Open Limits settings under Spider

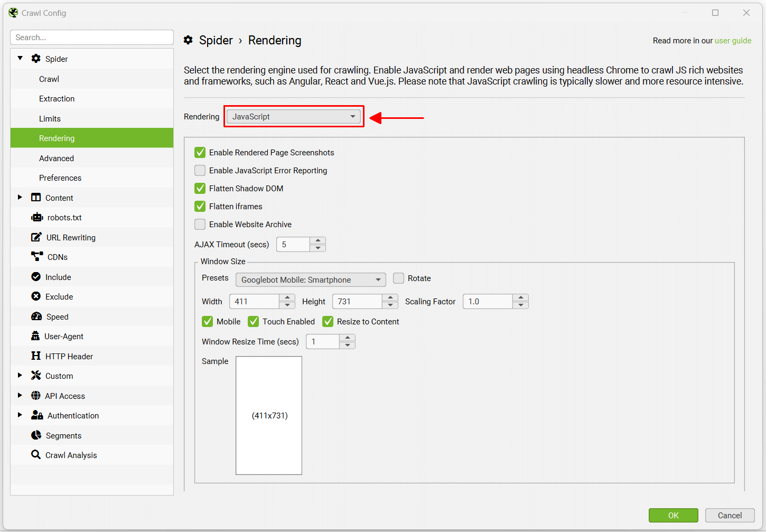(92, 118)
